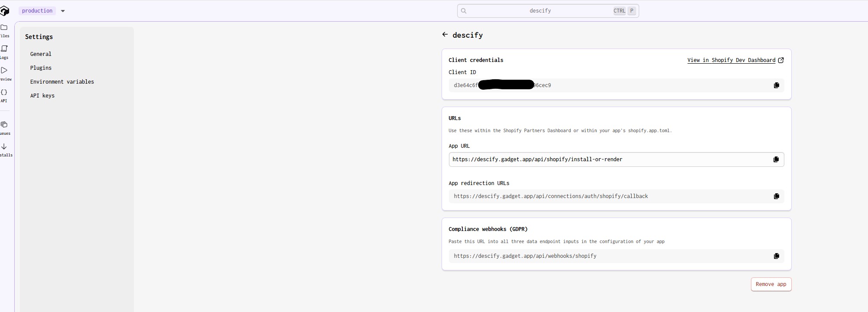Open View in Shopify Dev Dashboard link
Image resolution: width=868 pixels, height=312 pixels.
tap(735, 60)
